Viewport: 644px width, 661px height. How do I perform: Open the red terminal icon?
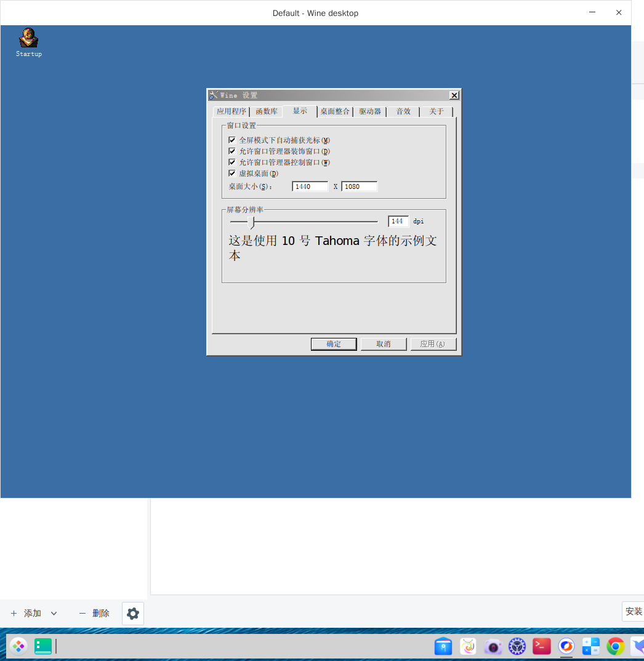542,646
